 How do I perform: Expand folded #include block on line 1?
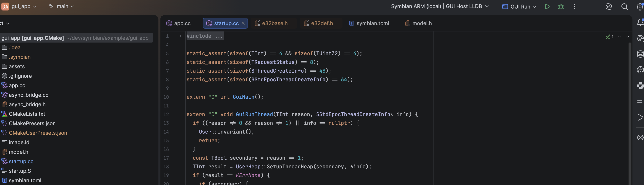point(180,36)
